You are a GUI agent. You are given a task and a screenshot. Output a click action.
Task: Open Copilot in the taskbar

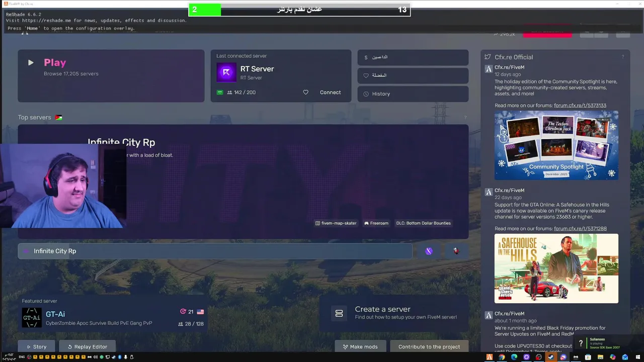click(613, 357)
